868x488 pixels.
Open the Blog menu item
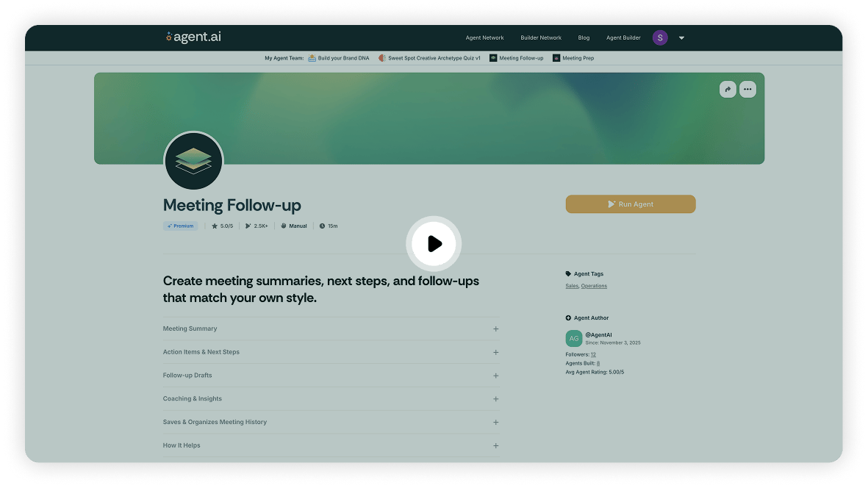584,37
